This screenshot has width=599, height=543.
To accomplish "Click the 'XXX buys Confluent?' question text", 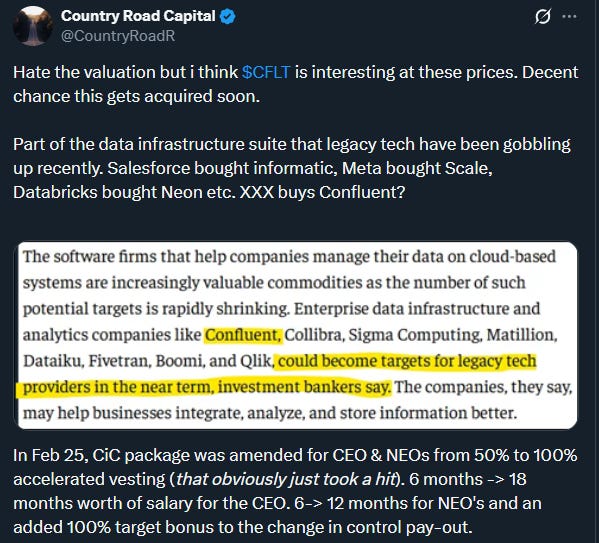I will pyautogui.click(x=322, y=192).
